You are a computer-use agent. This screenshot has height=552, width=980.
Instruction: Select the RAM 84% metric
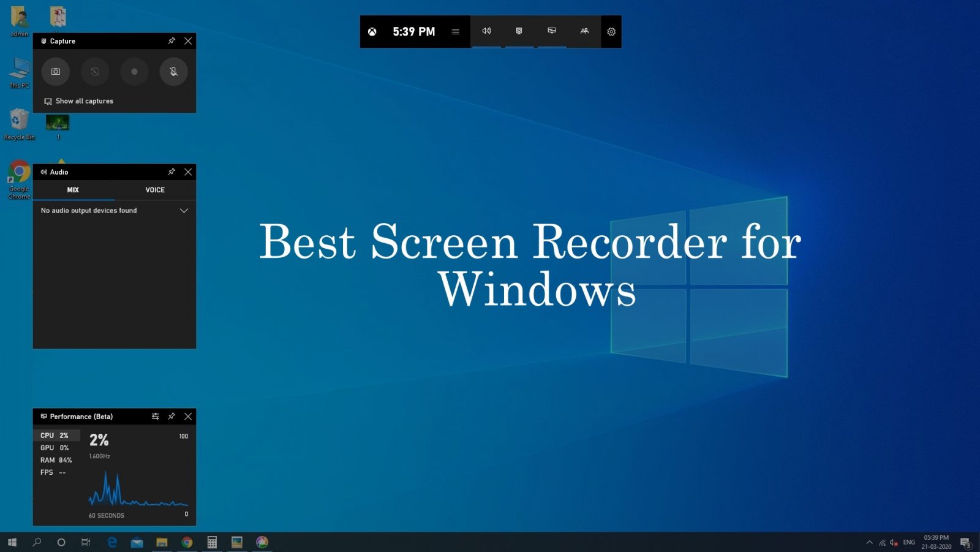(x=56, y=460)
